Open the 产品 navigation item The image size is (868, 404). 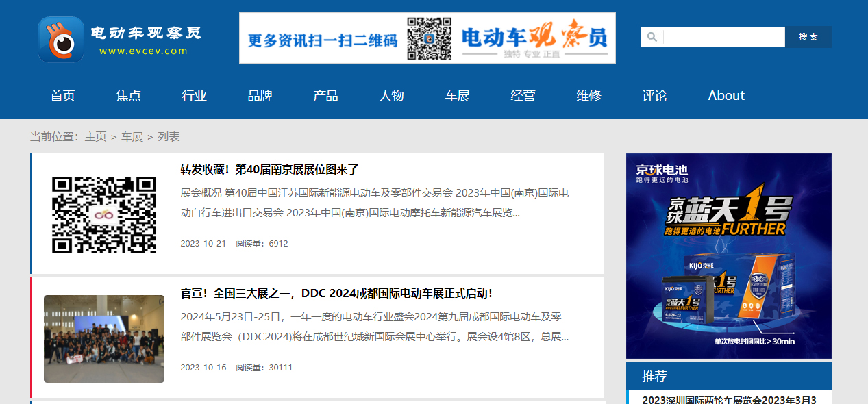[325, 95]
